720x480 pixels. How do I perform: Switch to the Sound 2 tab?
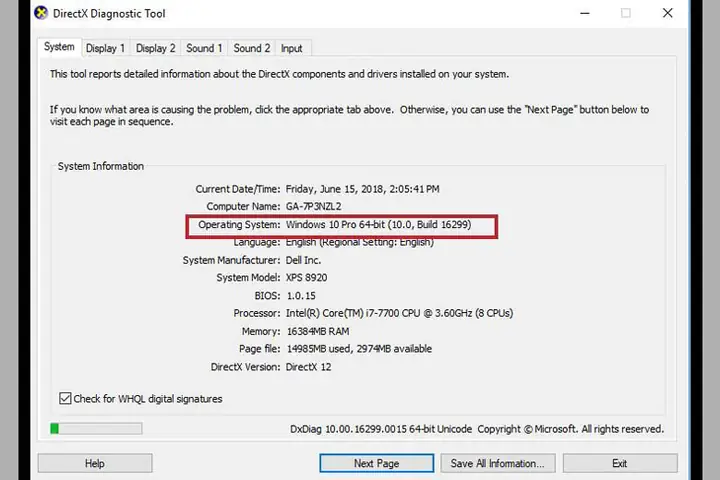252,48
